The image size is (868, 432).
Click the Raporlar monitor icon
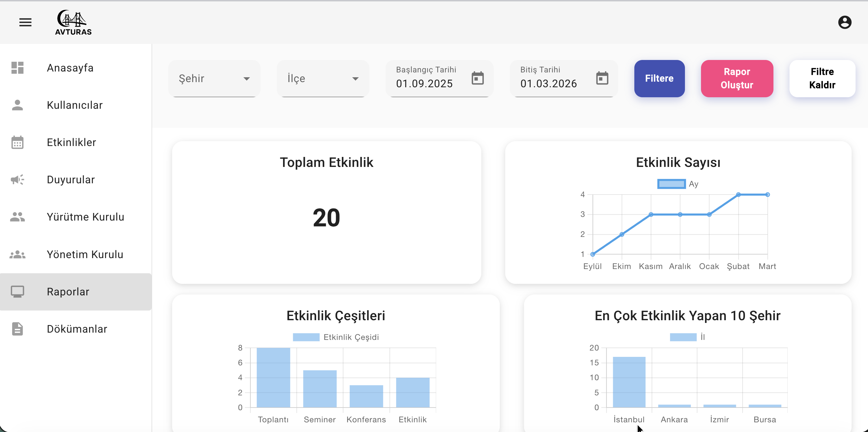17,292
